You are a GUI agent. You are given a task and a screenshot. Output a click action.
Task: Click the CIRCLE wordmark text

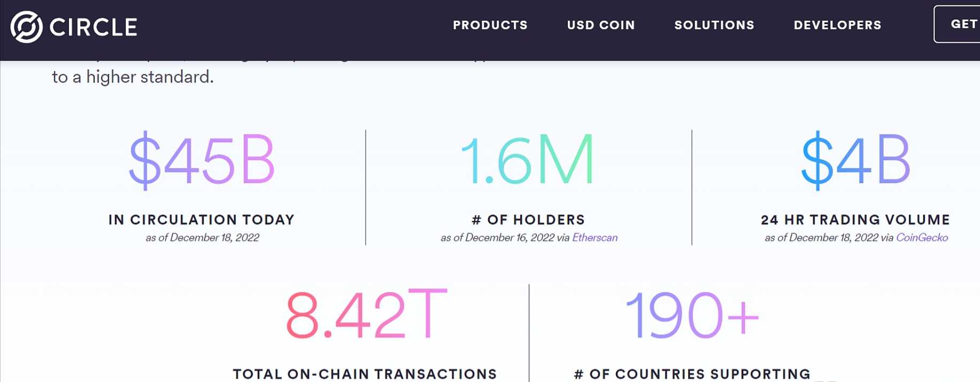[x=94, y=27]
